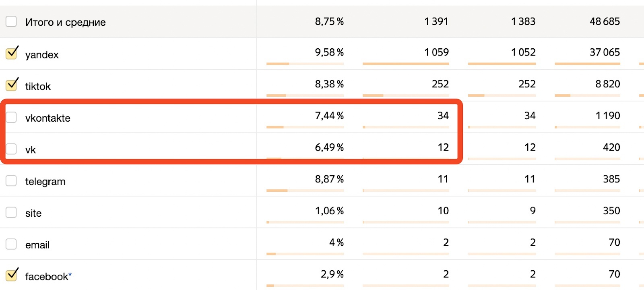Uncheck the yandex row checkbox
Image resolution: width=644 pixels, height=290 pixels.
click(x=12, y=54)
